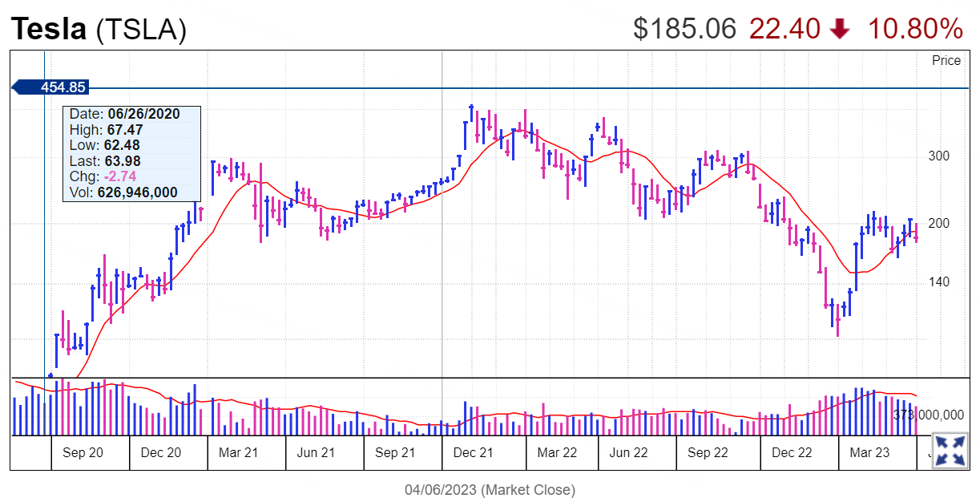This screenshot has width=980, height=498.
Task: Click the (TSLA) ticker symbol
Action: (x=141, y=30)
